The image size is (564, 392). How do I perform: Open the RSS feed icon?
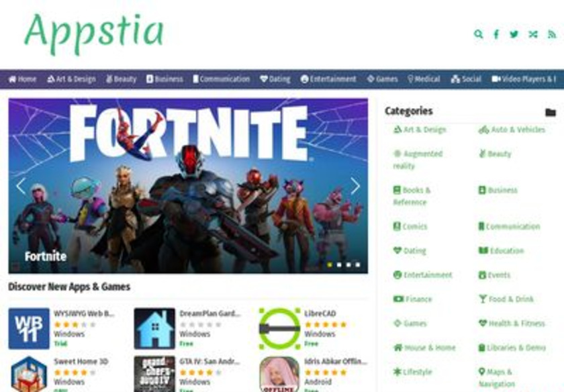pyautogui.click(x=552, y=34)
